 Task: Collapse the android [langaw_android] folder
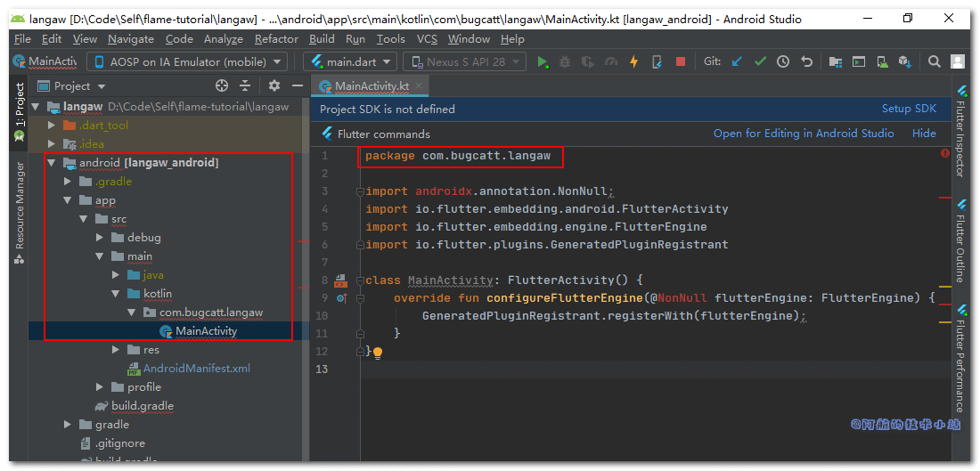(53, 163)
